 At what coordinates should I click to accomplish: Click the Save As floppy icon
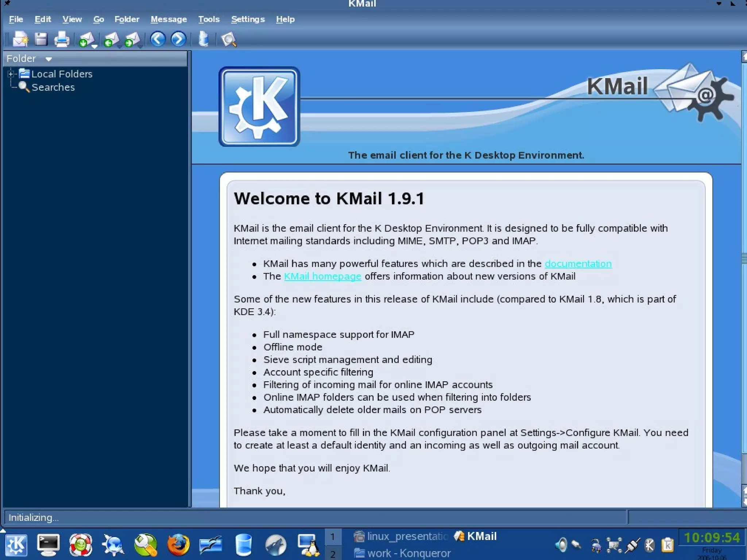[x=41, y=39]
